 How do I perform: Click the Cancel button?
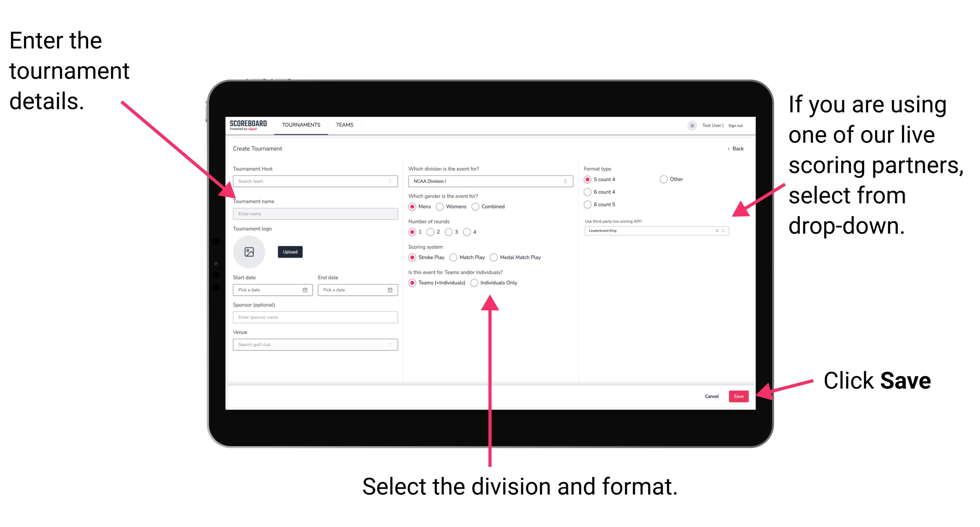click(x=711, y=396)
